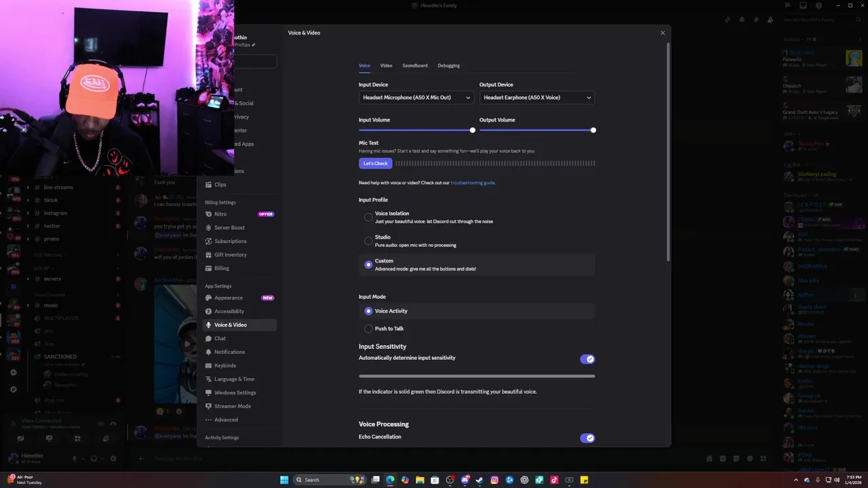Open Windows Settings in Discord sidebar

[x=239, y=392]
